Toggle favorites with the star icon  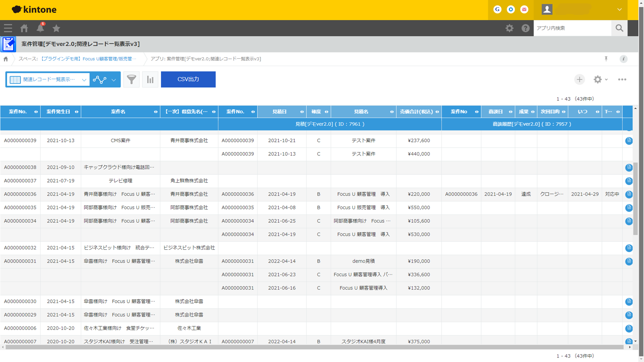(56, 28)
